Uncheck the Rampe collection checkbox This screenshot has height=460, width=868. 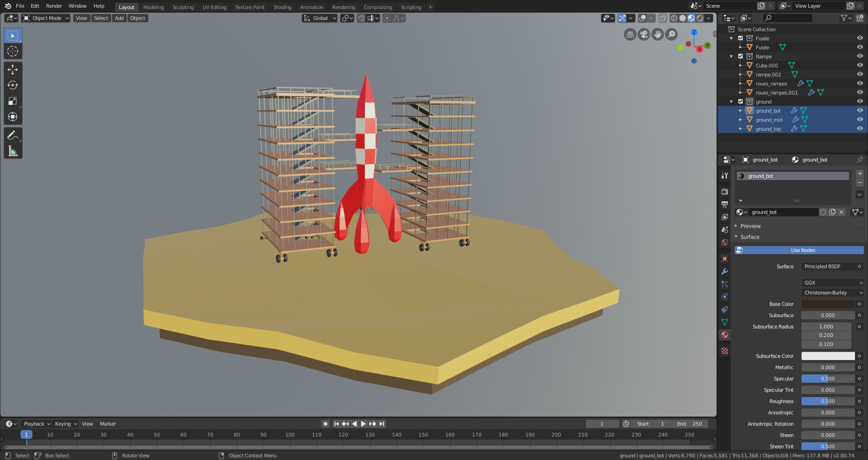point(741,57)
